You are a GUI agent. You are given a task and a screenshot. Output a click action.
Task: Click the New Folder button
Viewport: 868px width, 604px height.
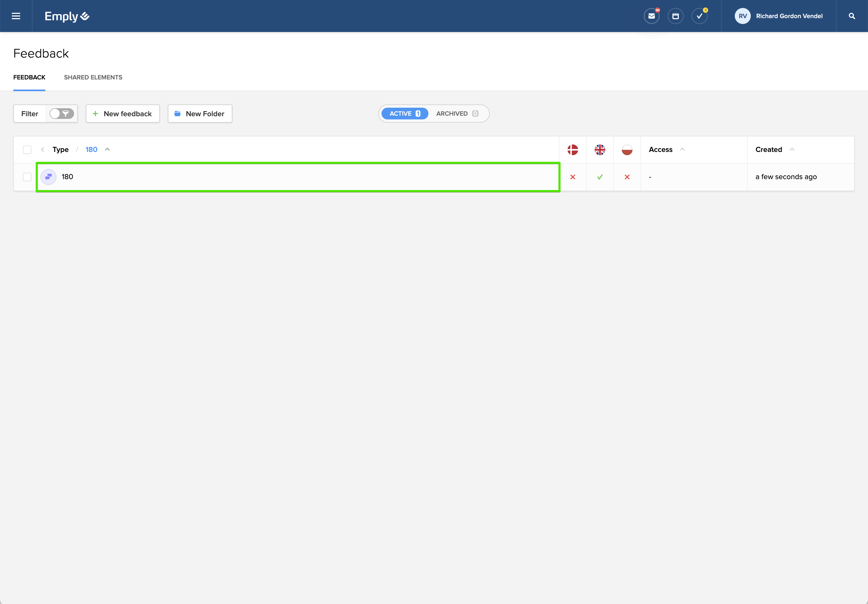(x=200, y=114)
